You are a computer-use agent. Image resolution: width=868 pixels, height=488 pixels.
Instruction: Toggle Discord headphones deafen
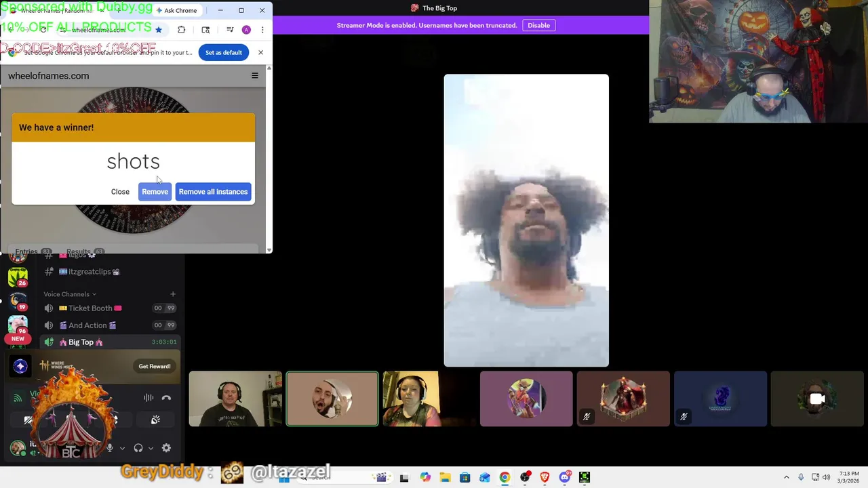(x=138, y=448)
